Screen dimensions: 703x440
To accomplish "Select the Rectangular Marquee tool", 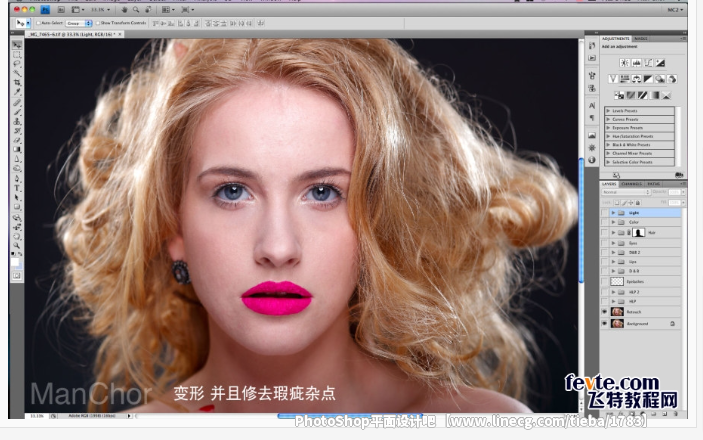I will (x=17, y=55).
